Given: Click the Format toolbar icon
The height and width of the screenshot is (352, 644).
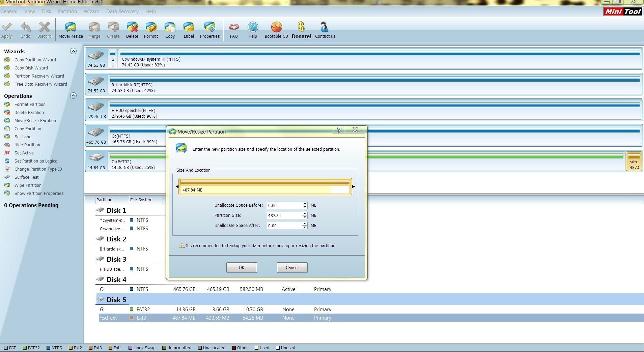Looking at the screenshot, I should coord(151,27).
